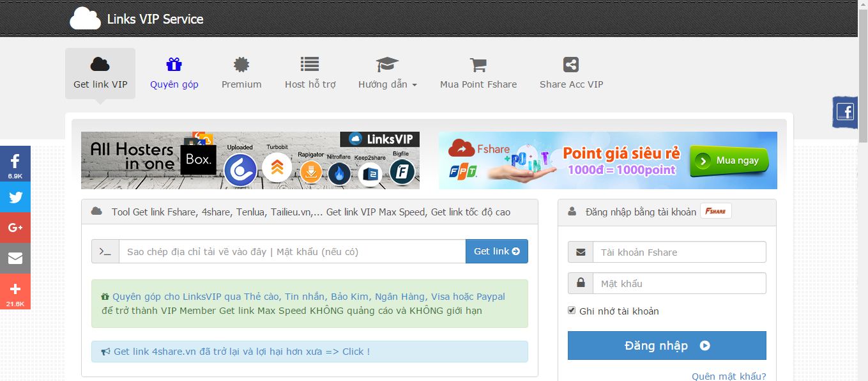Click the lock icon beside password field

581,283
